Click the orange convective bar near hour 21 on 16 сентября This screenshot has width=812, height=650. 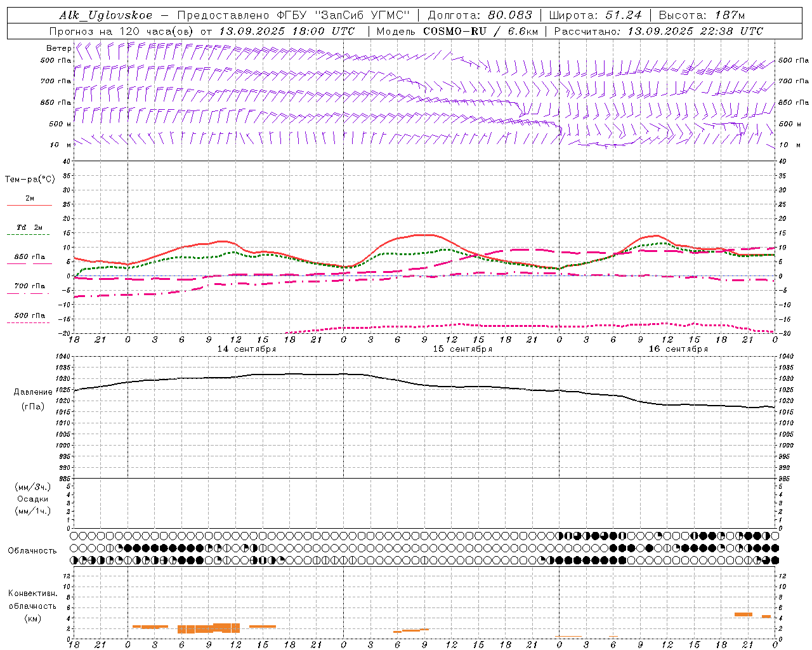(743, 614)
